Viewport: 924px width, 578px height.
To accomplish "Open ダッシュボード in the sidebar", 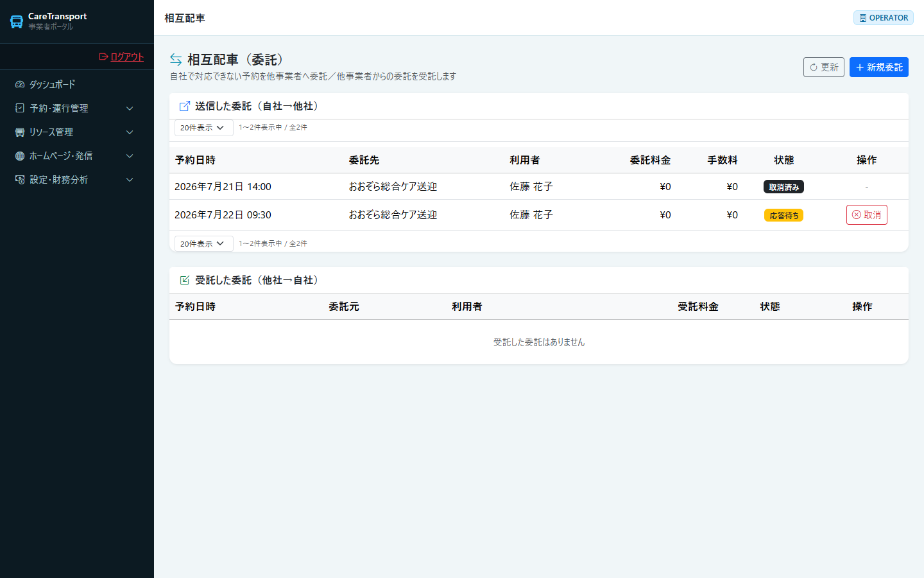I will (52, 84).
